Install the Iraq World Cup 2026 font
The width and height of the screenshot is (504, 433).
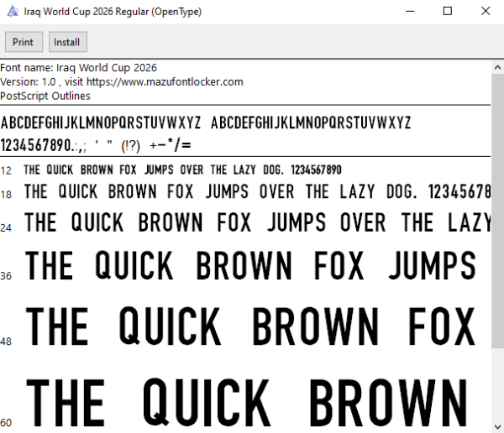[67, 42]
